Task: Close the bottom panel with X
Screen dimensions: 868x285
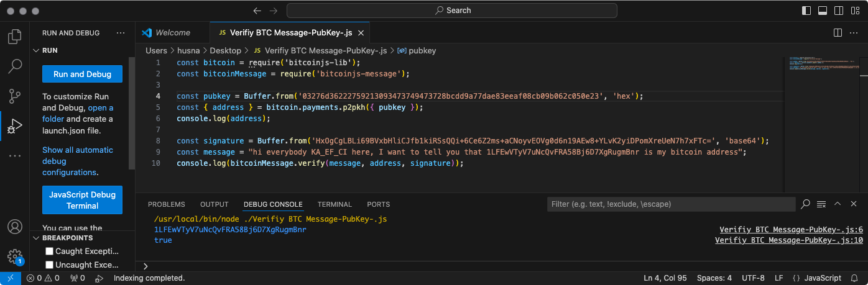Action: (x=854, y=204)
